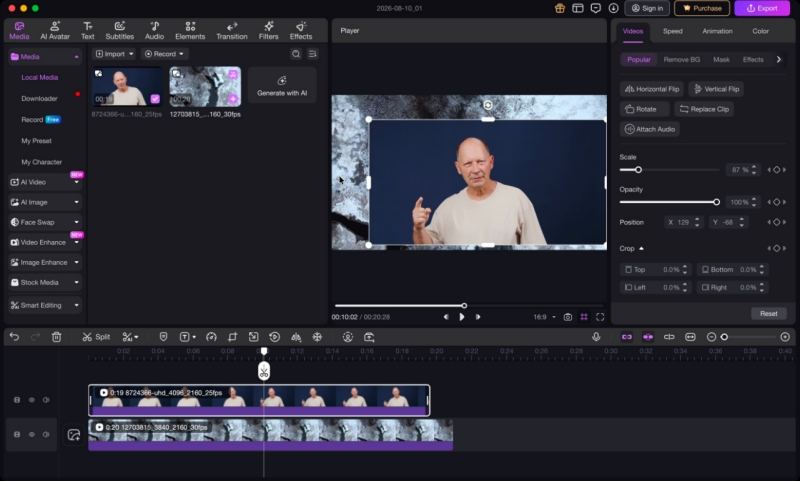Image resolution: width=800 pixels, height=481 pixels.
Task: Click the fullscreen icon in player
Action: (600, 317)
